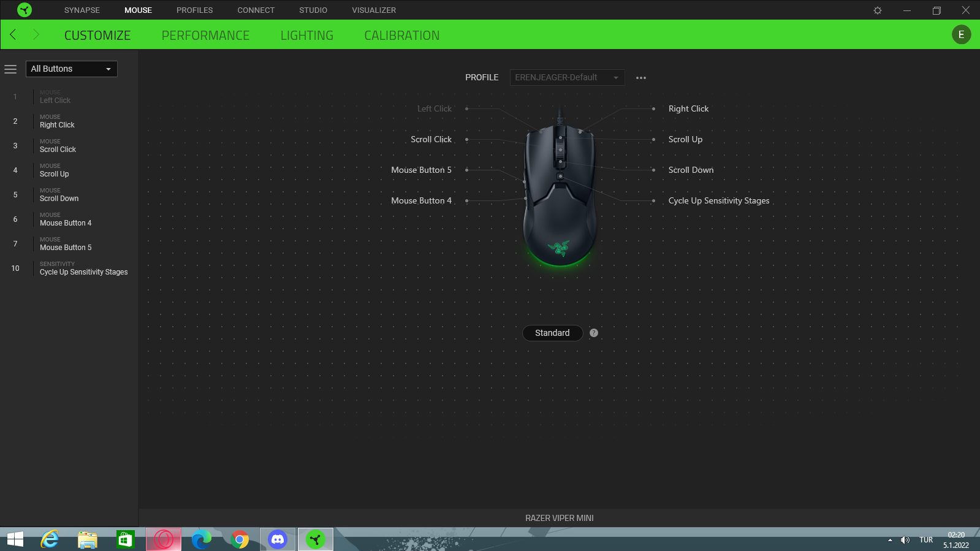The image size is (980, 551).
Task: Open the volume control in system tray
Action: pyautogui.click(x=905, y=540)
